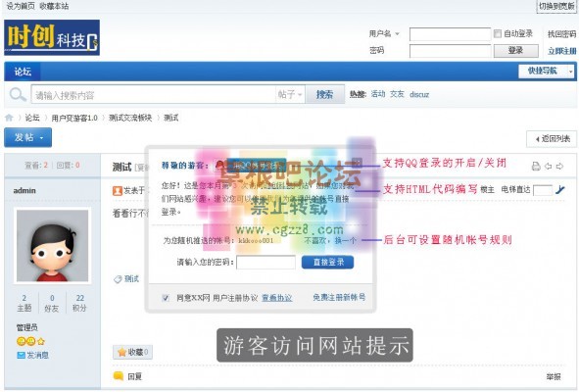Click 测试 at the breadcrumb end
Image resolution: width=579 pixels, height=392 pixels.
click(x=171, y=118)
